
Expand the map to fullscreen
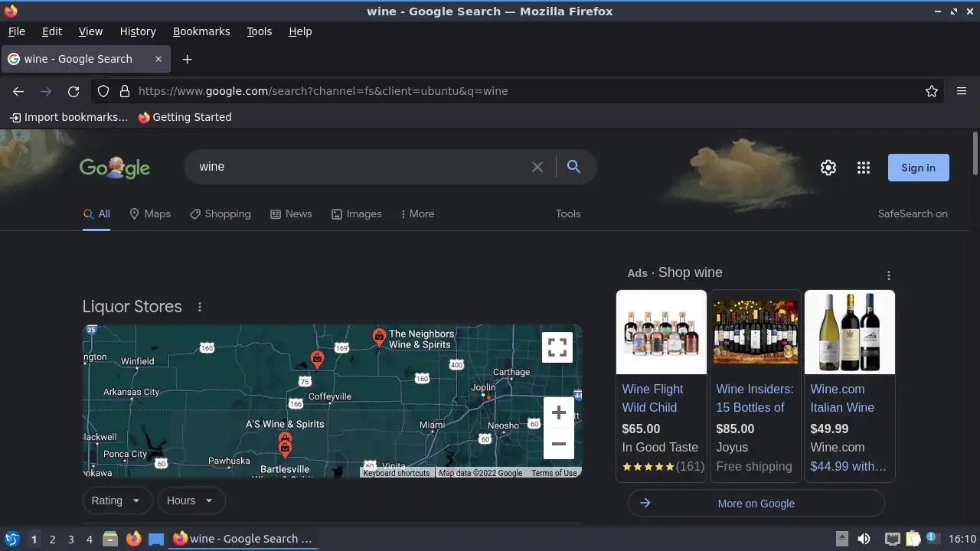click(x=557, y=347)
